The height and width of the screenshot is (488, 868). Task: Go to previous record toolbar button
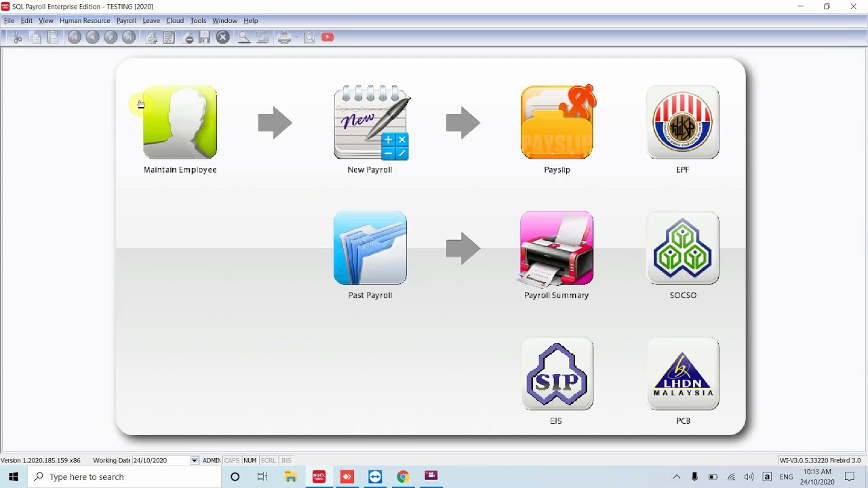[92, 38]
